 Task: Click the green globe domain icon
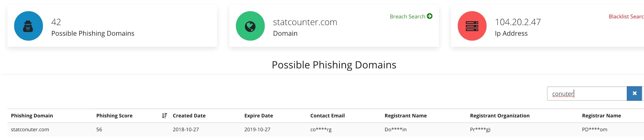[x=250, y=26]
